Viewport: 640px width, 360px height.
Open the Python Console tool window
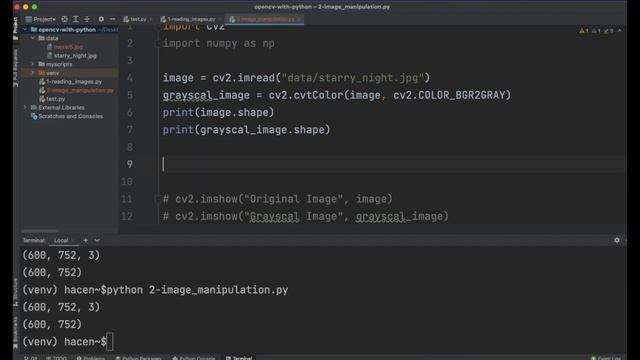193,358
